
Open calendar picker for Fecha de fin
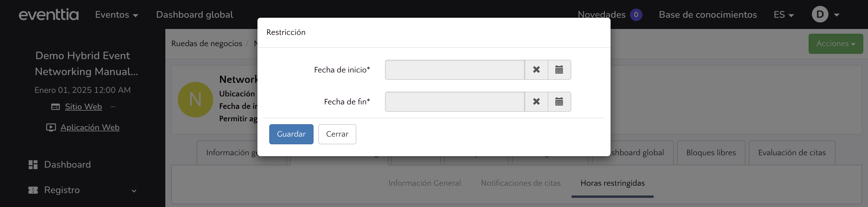(x=559, y=102)
